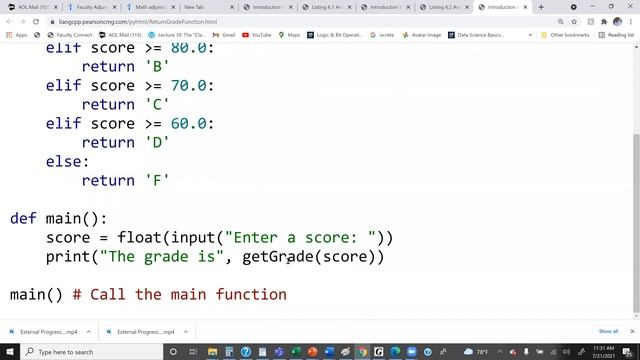Open Chrome three-dot menu
Viewport: 640px width, 360px height.
point(631,22)
